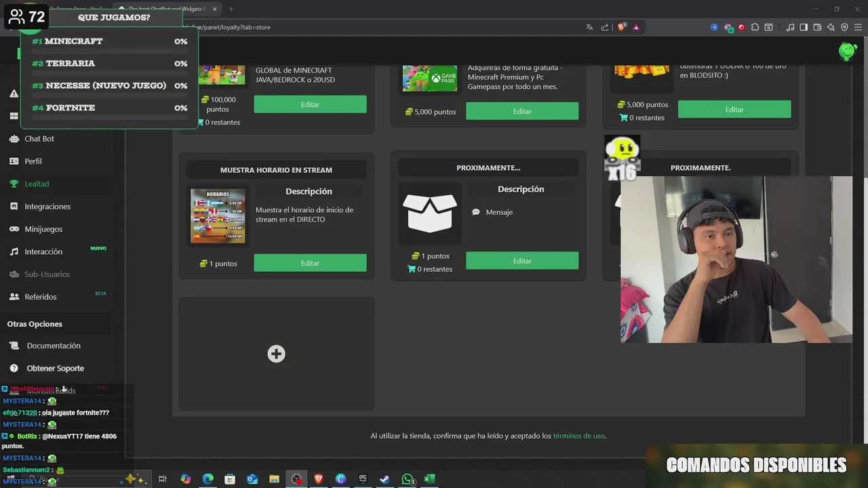Click the Horarios thumbnail image
Screen dimensions: 868x488
tap(218, 216)
